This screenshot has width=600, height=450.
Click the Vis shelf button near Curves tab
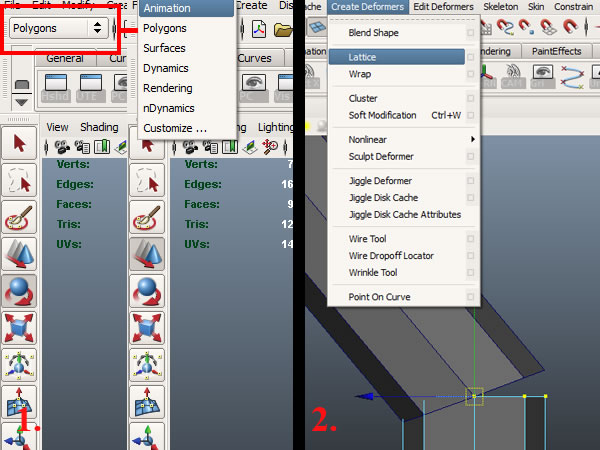(284, 88)
